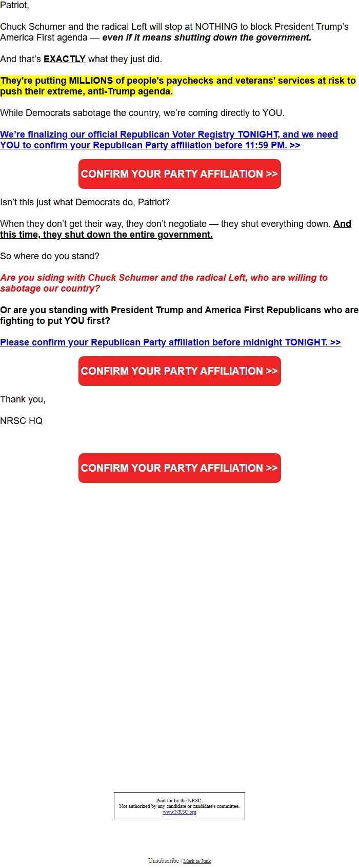
Task: Click the underlined word EXACTLY
Action: (x=65, y=59)
